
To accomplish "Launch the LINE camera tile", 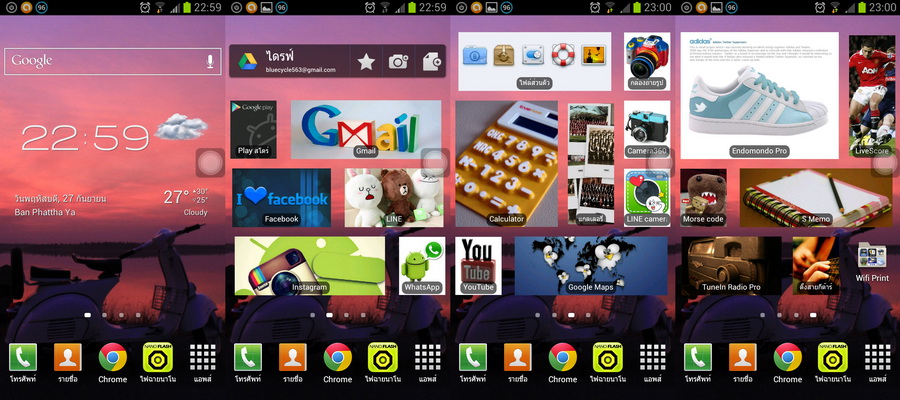I will tap(647, 197).
